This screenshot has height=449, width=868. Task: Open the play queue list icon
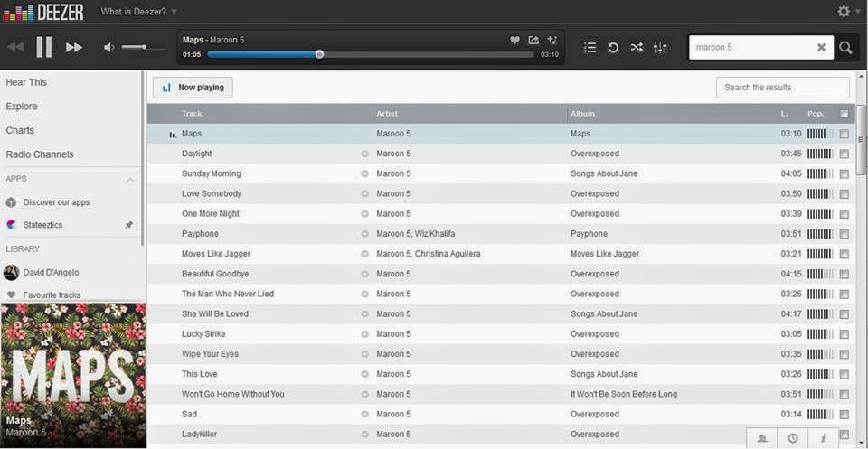[x=590, y=48]
